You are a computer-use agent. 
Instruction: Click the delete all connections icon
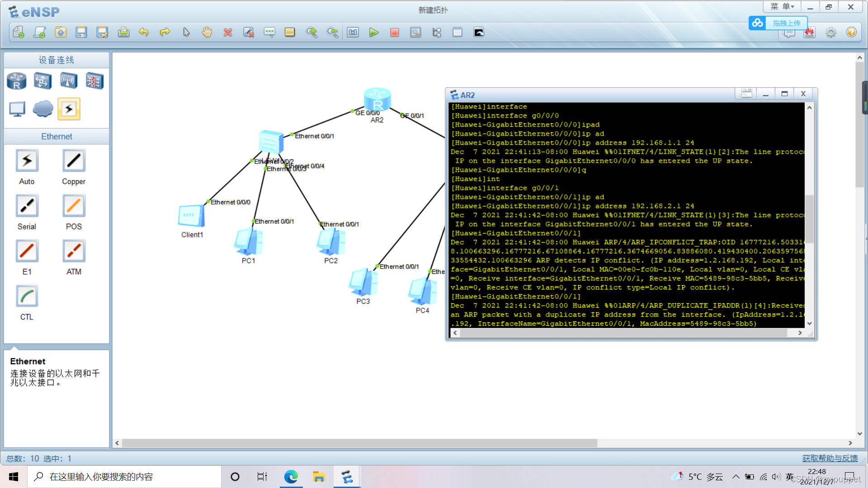249,32
